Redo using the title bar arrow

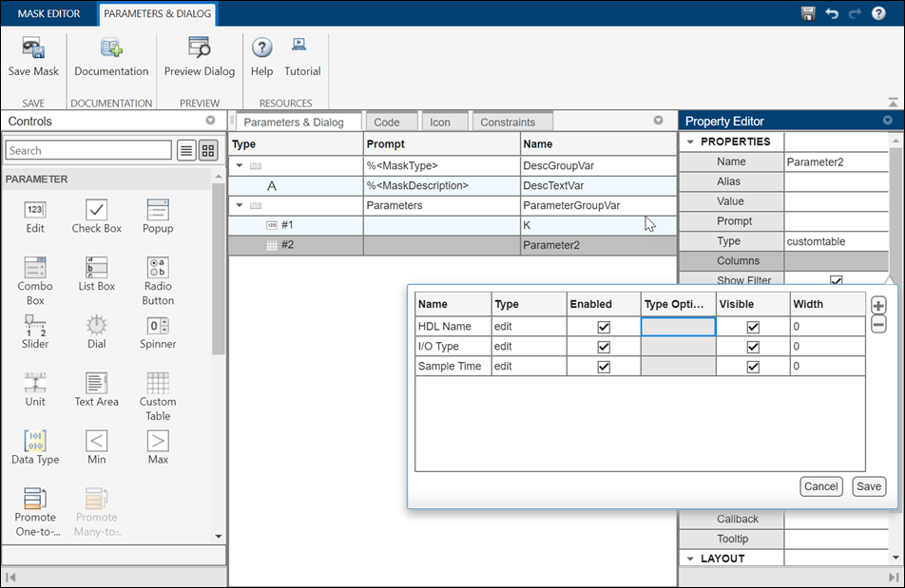click(855, 13)
